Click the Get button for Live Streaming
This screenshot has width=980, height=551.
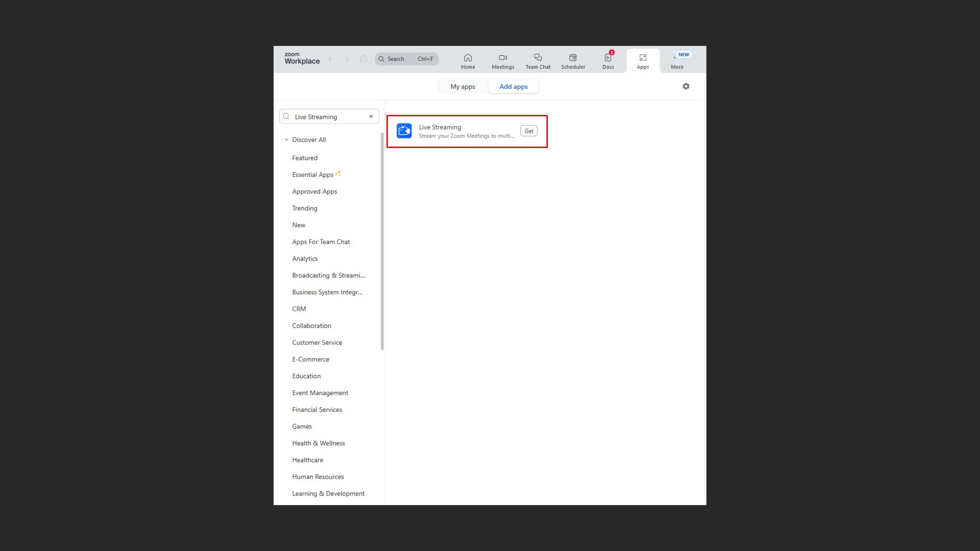coord(529,131)
